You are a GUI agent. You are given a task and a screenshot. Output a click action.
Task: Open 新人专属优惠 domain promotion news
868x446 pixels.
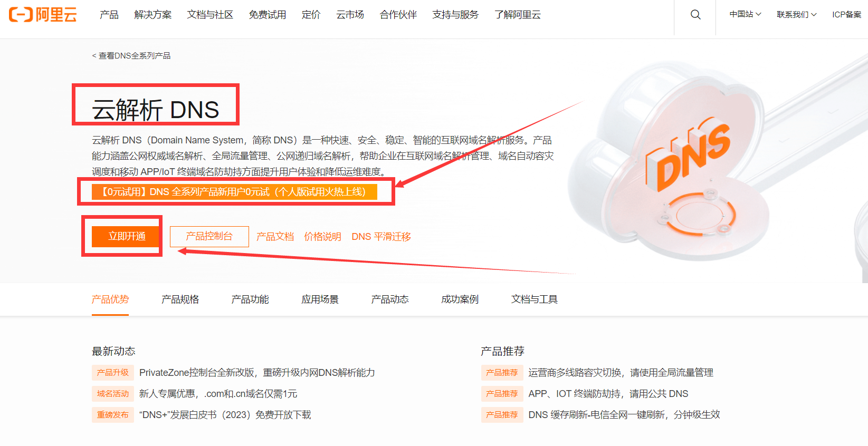pyautogui.click(x=218, y=394)
